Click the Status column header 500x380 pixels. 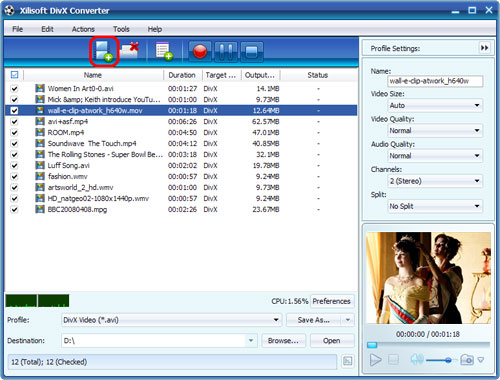[x=318, y=75]
